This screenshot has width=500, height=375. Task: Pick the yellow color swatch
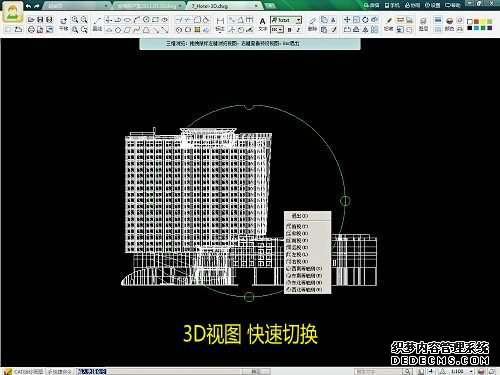pos(483,22)
